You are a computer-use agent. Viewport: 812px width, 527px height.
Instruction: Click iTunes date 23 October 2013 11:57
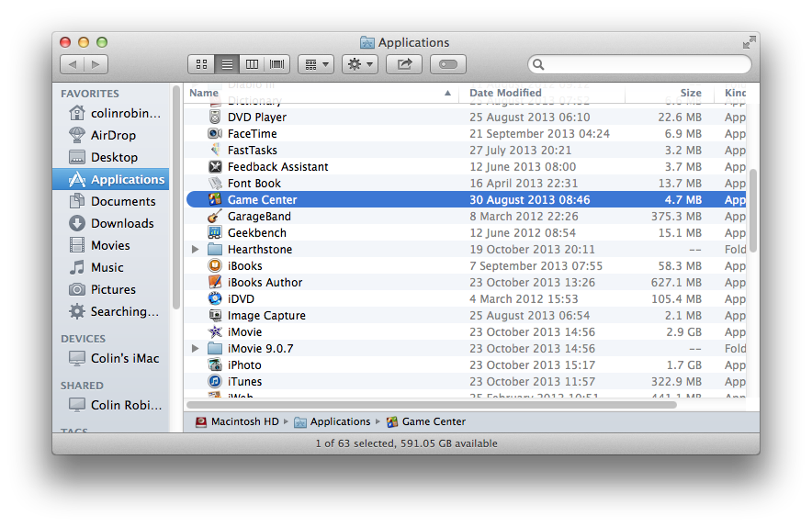point(533,382)
